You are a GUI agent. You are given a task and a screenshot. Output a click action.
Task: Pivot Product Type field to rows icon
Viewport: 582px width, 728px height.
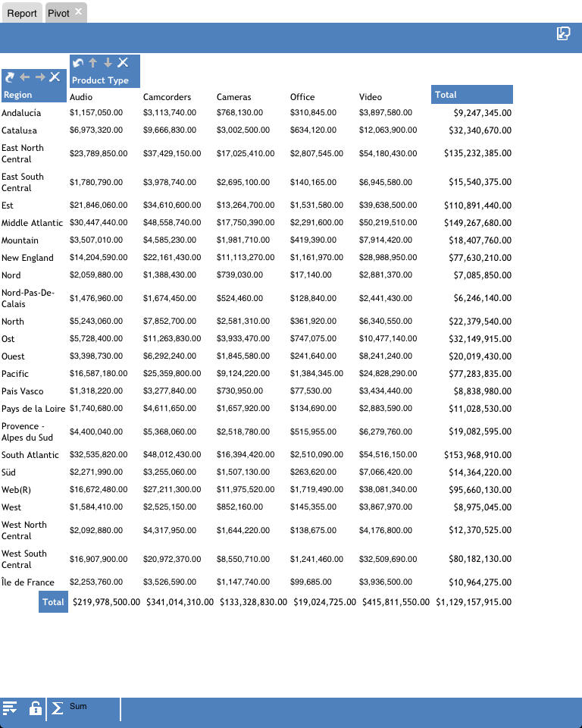pyautogui.click(x=78, y=62)
